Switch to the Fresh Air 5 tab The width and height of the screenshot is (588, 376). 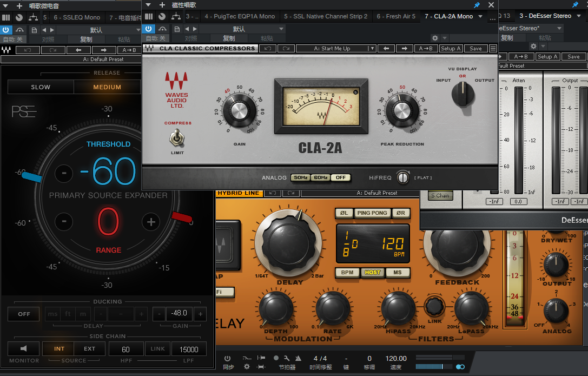click(x=396, y=16)
